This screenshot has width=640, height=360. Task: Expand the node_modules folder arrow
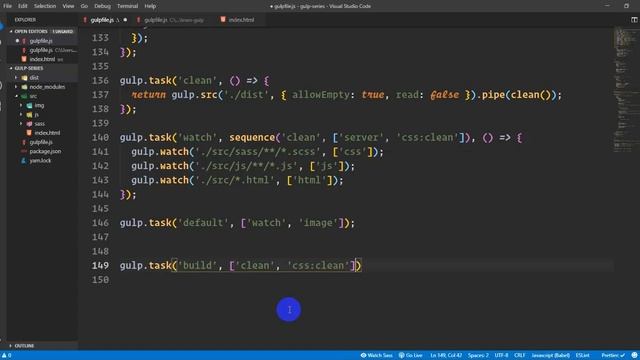tap(16, 87)
